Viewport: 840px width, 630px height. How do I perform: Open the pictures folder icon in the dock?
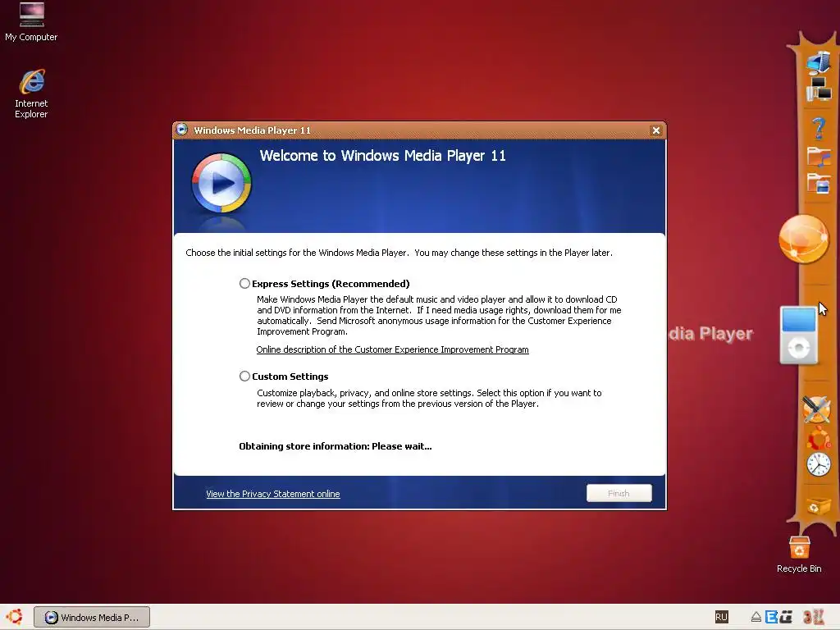coord(819,183)
